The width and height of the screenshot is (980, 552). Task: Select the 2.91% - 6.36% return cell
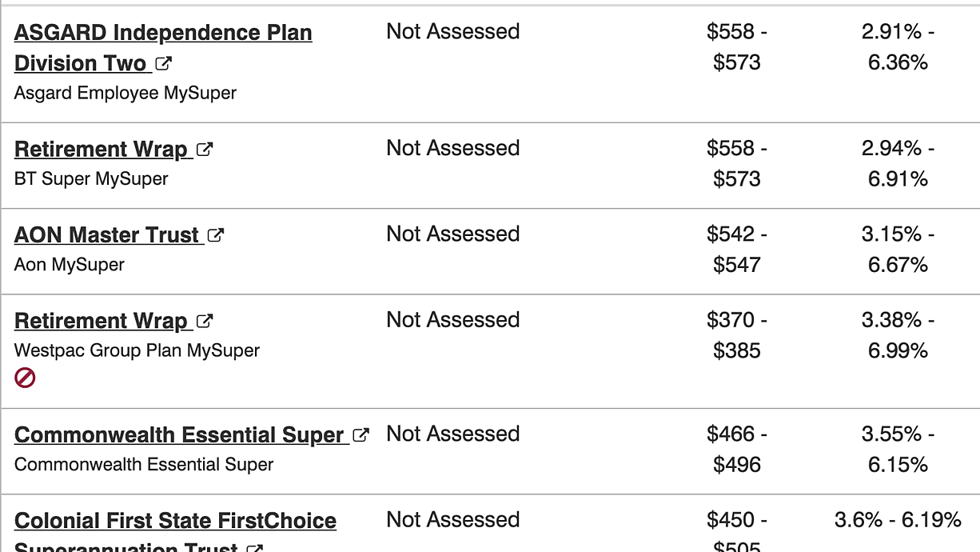(898, 46)
